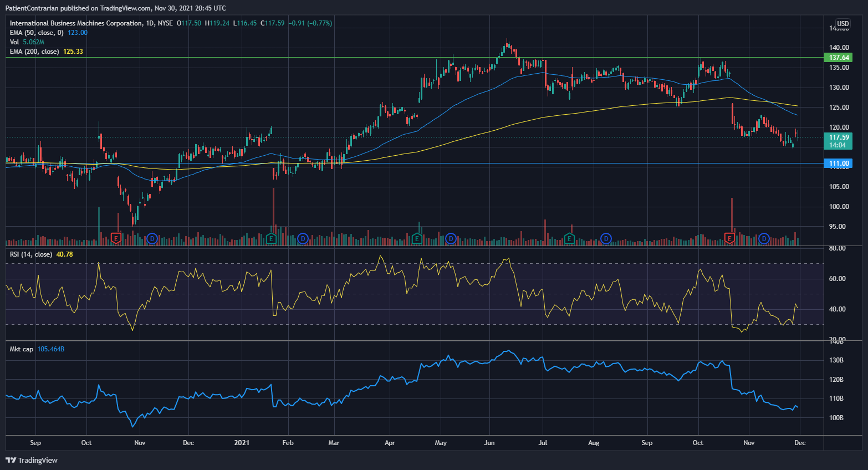Click the dividend D marker in November 2021
Screen dimensions: 868x470
point(764,239)
